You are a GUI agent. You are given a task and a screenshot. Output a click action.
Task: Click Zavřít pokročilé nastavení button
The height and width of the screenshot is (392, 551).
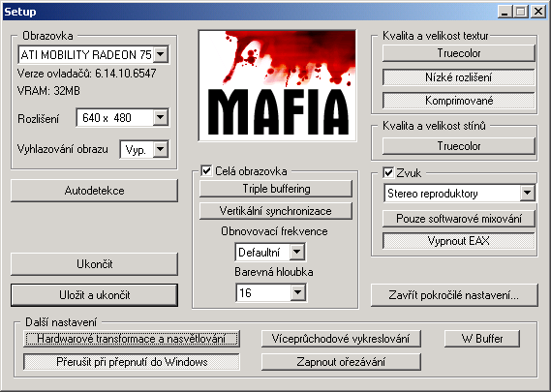point(454,295)
